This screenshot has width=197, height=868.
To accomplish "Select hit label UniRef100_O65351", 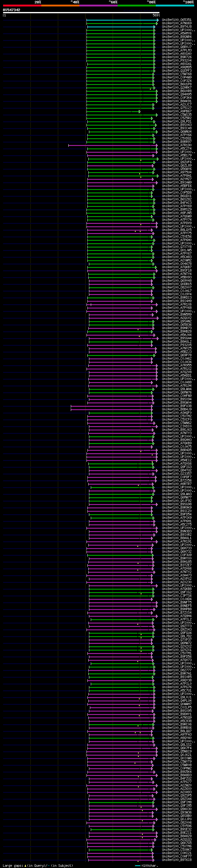I will 177,20.
